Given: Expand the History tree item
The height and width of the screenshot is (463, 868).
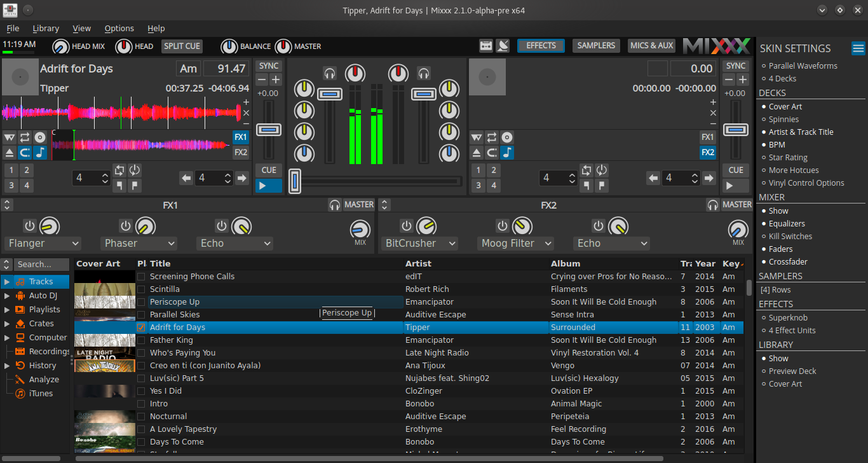Looking at the screenshot, I should (7, 366).
